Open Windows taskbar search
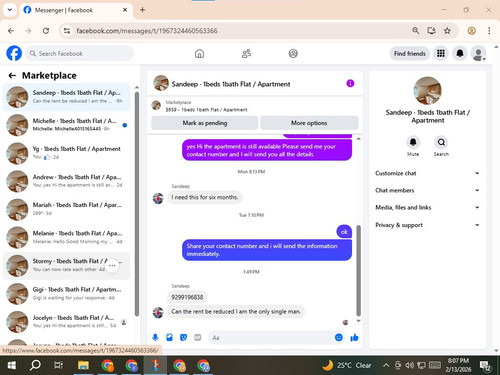500x375 pixels. click(x=35, y=365)
